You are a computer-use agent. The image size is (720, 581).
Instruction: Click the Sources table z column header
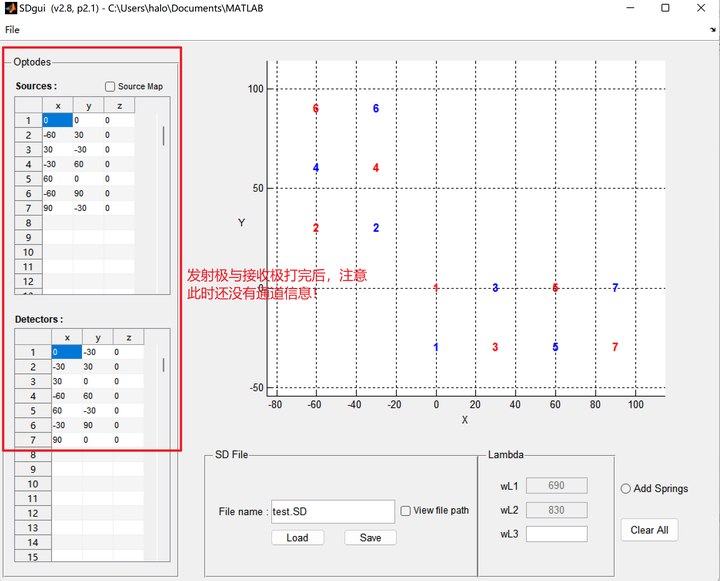(x=119, y=106)
